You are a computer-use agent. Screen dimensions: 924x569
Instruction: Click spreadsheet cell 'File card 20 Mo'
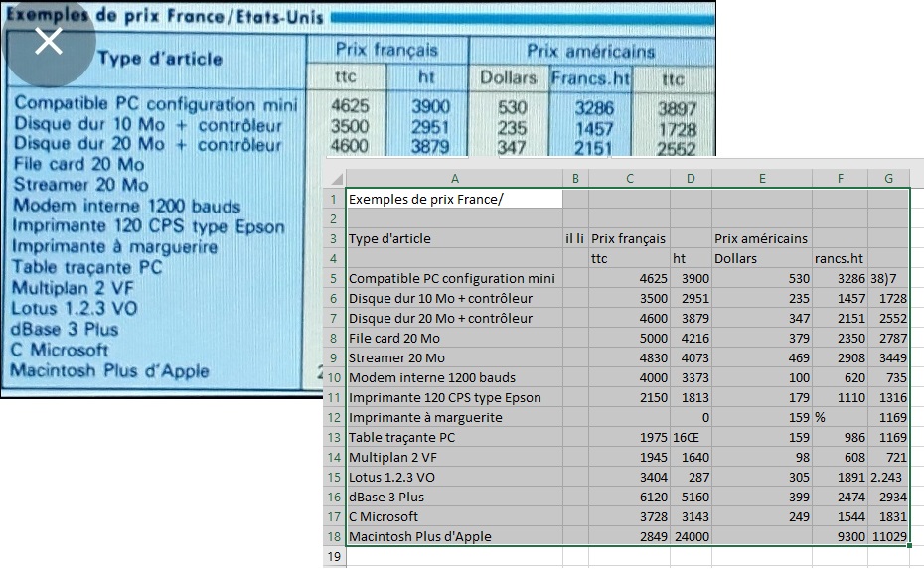point(454,338)
